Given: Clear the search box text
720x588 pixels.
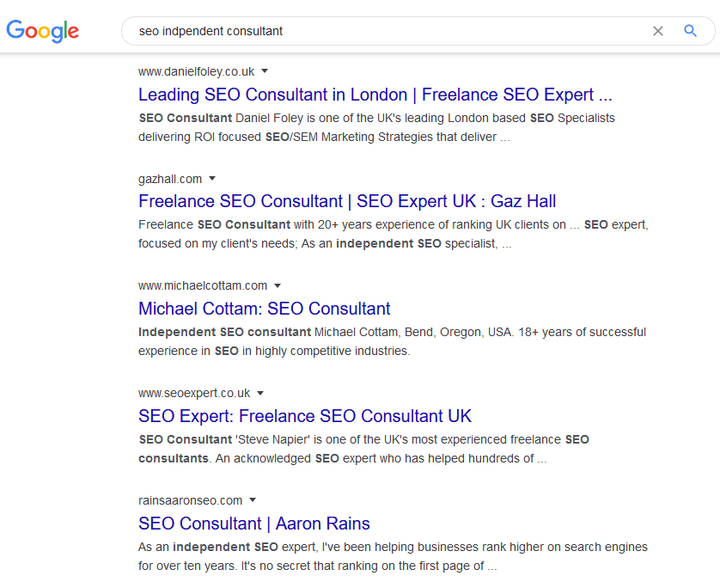Looking at the screenshot, I should point(658,31).
